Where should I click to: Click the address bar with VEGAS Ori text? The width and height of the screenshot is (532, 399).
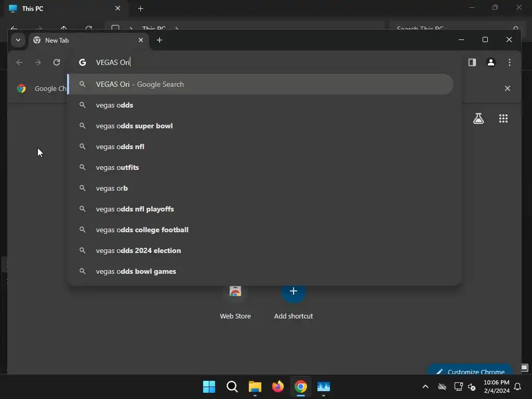coord(264,62)
